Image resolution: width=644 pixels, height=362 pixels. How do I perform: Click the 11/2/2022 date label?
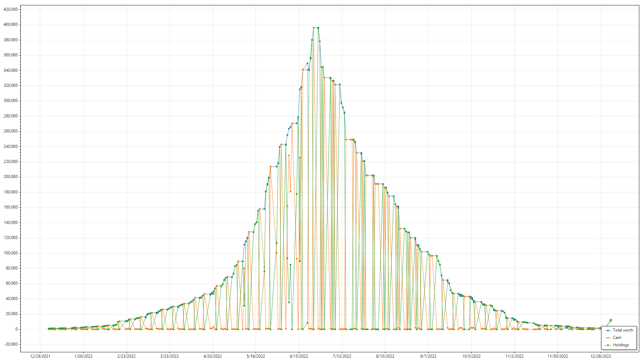pyautogui.click(x=515, y=356)
